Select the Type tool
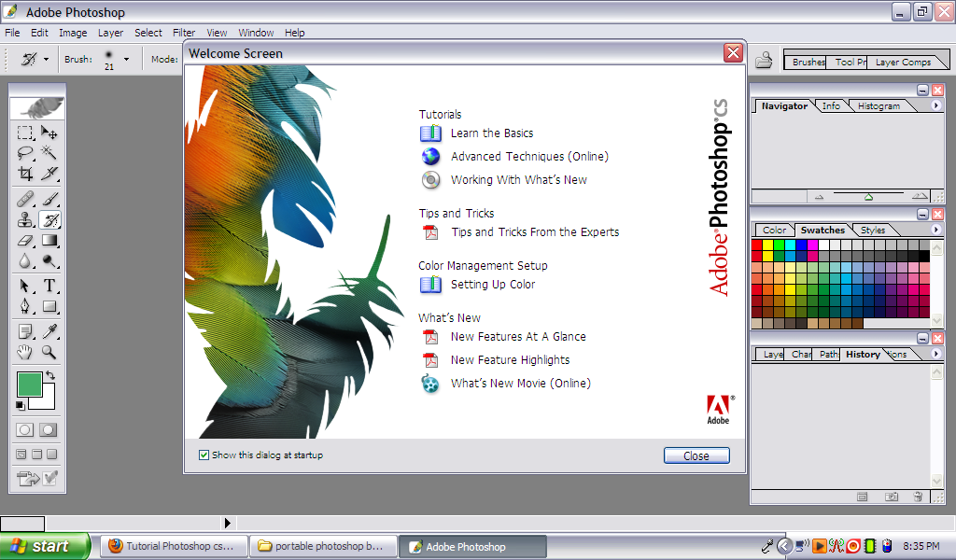 click(x=49, y=286)
